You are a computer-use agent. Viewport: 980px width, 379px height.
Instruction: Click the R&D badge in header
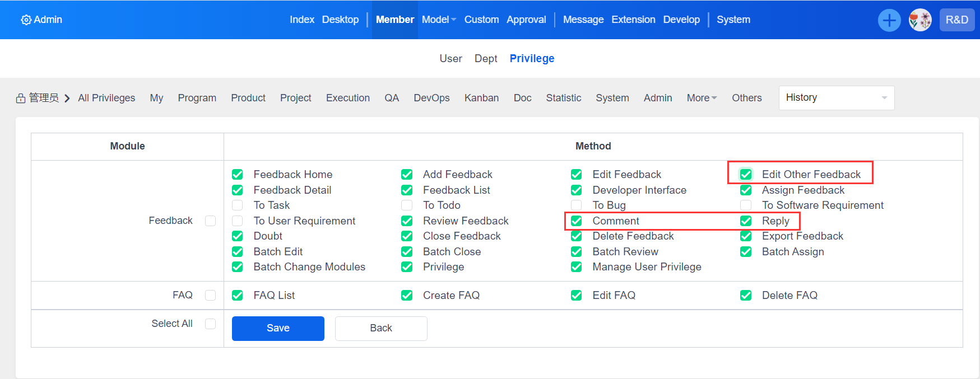(x=956, y=20)
